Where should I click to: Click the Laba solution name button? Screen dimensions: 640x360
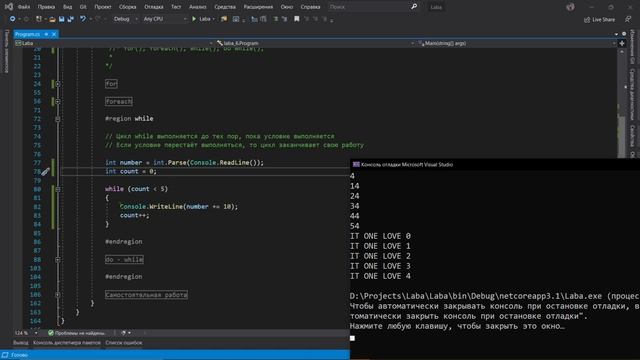pos(436,7)
